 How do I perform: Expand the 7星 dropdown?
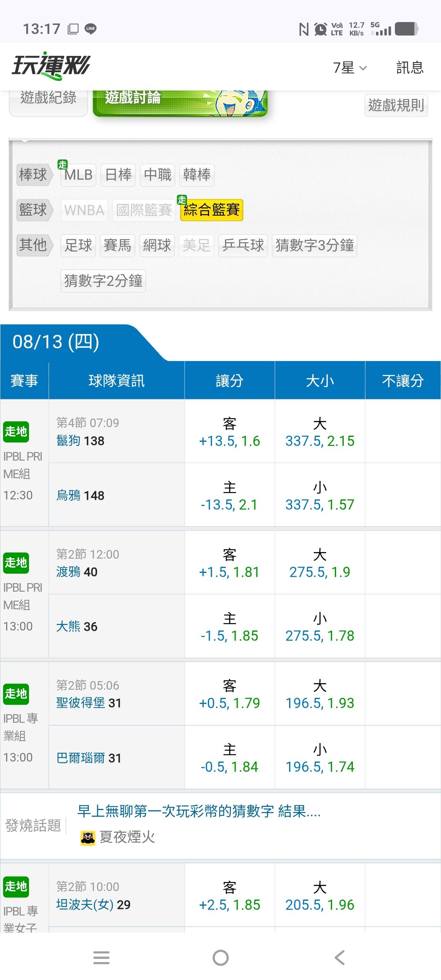(350, 68)
